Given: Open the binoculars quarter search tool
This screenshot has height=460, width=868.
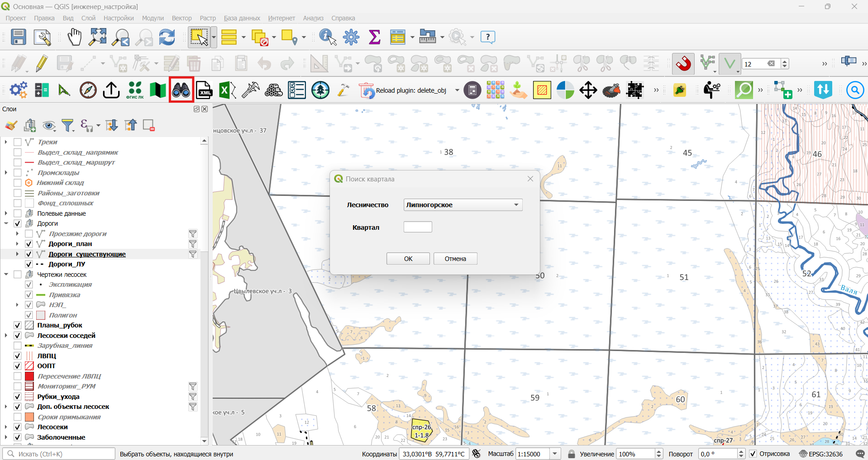Looking at the screenshot, I should pos(181,90).
